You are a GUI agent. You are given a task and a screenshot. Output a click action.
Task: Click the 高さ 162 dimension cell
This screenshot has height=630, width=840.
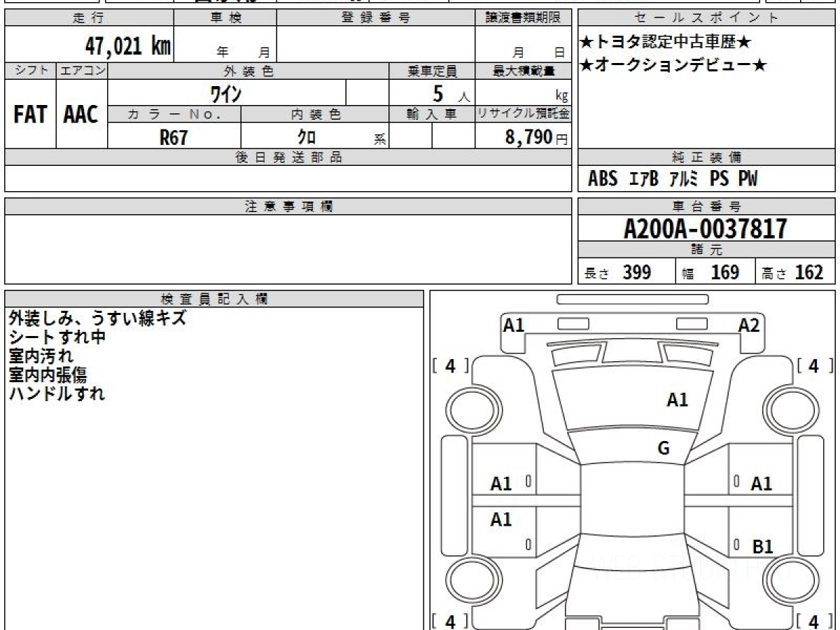(795, 272)
